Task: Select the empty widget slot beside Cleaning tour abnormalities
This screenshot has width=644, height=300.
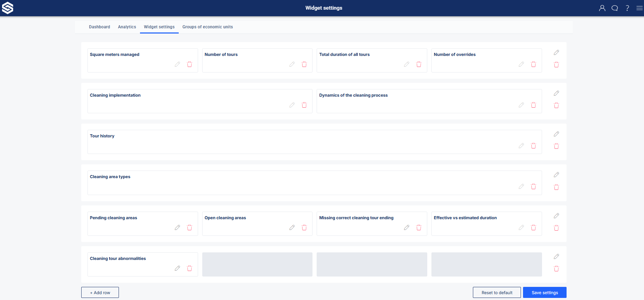Action: coord(257,264)
